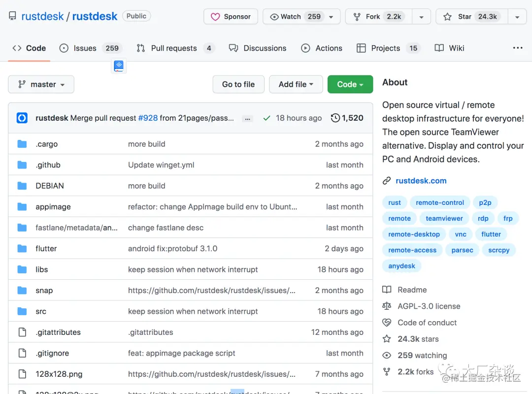532x394 pixels.
Task: Click the teamviewer topic tag
Action: 444,219
